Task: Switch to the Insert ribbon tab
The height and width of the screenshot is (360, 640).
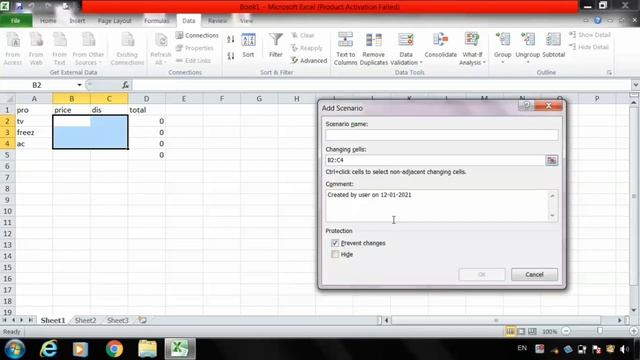Action: 77,20
